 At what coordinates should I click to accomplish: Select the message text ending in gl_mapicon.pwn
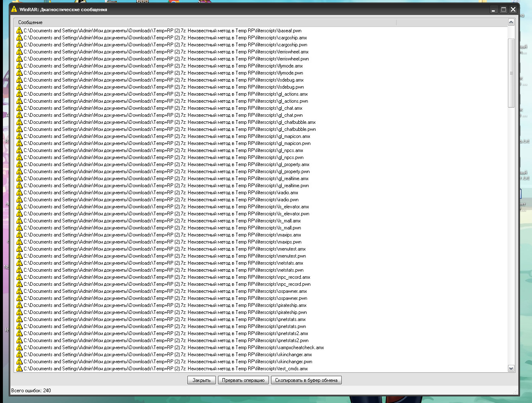tap(167, 143)
